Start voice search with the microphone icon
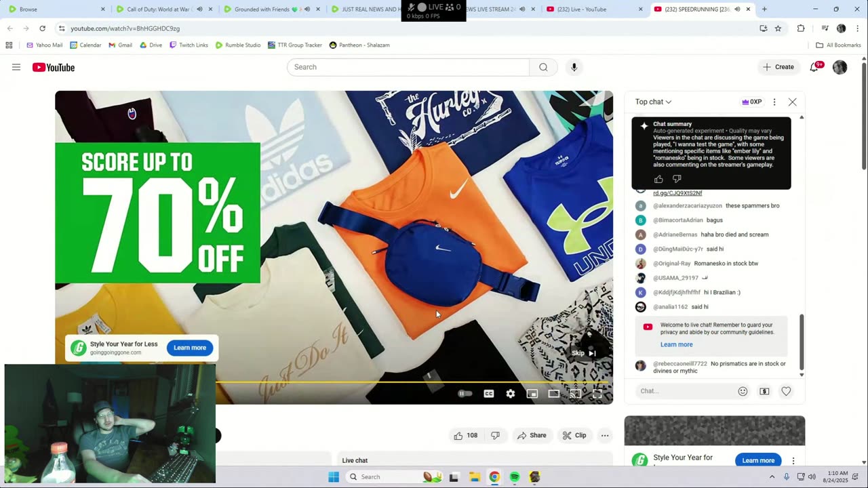The image size is (868, 488). click(574, 67)
